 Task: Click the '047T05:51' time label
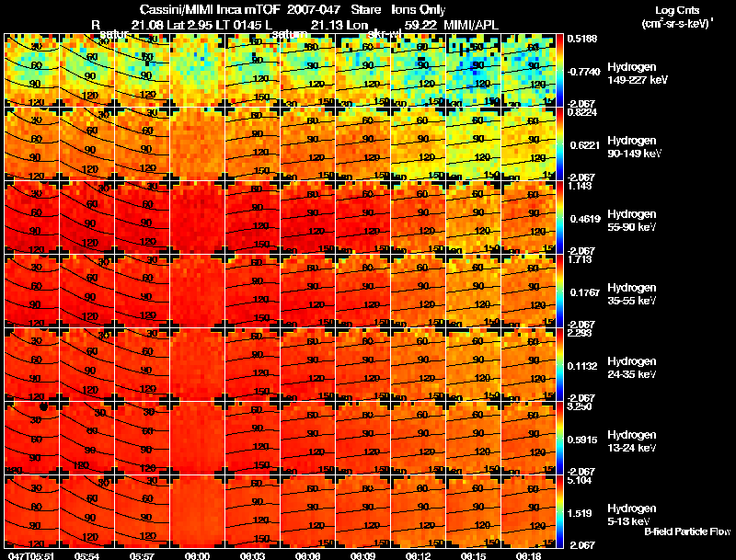(31, 555)
